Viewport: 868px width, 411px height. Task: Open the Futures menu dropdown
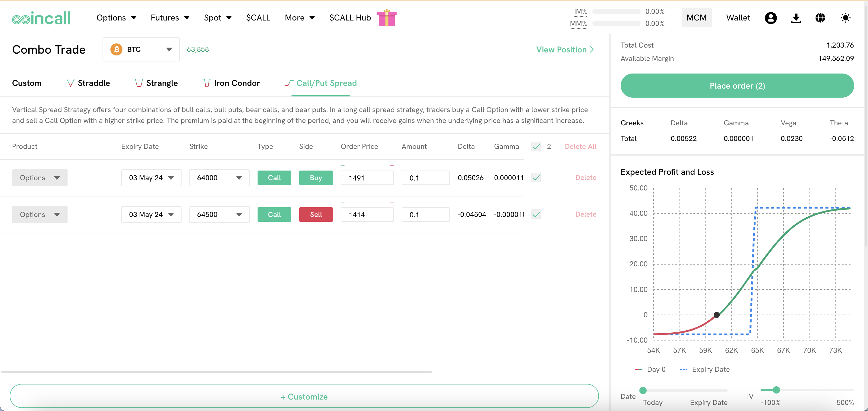170,18
